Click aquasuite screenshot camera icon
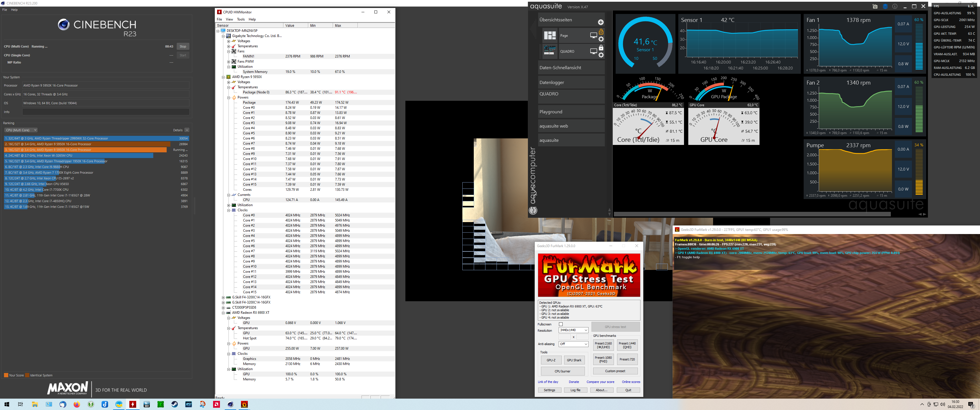980x410 pixels. (875, 7)
